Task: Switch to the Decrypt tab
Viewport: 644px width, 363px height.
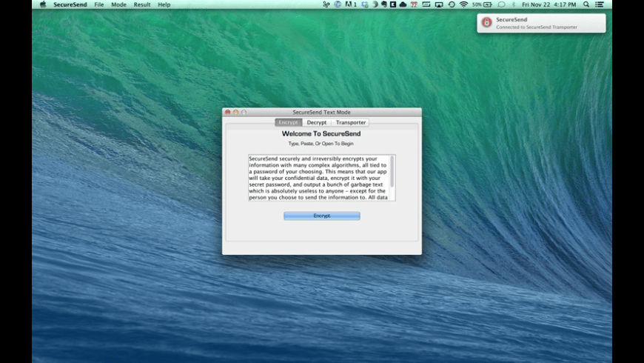Action: 317,122
